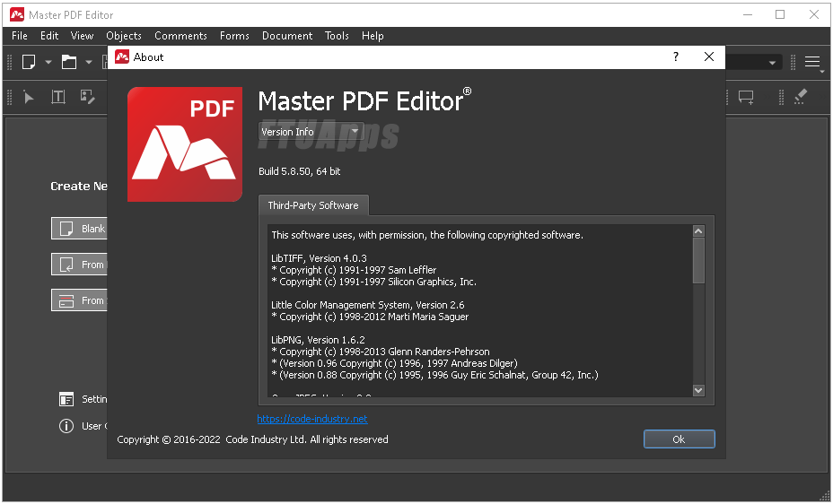The width and height of the screenshot is (833, 504).
Task: Click the LibPNG, Version 1.6.2 line
Action: 319,340
